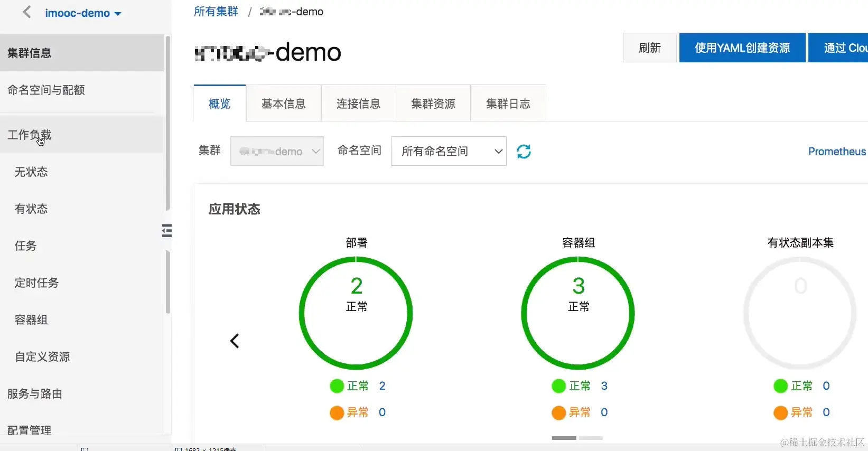The width and height of the screenshot is (868, 451).
Task: Click the second carousel page indicator
Action: 591,438
